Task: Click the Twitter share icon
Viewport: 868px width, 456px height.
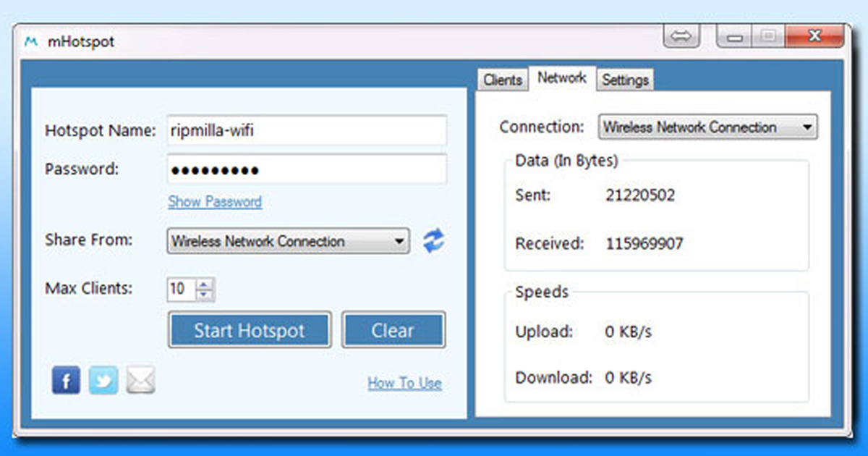Action: pyautogui.click(x=103, y=379)
